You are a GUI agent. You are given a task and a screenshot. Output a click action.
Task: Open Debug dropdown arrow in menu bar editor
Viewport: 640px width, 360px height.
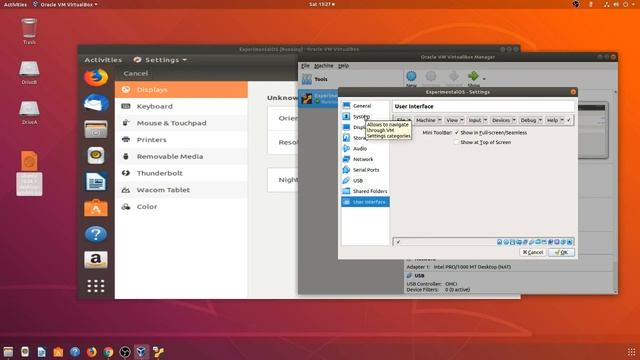540,120
